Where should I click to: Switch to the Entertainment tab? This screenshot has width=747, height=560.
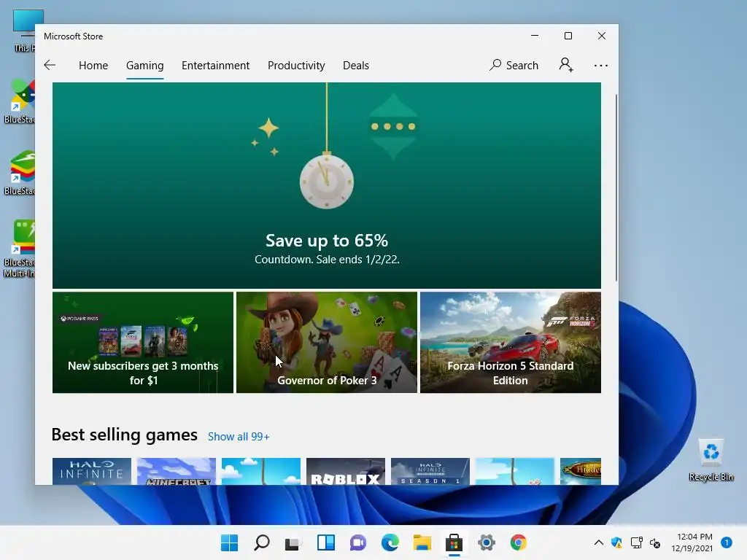(215, 65)
